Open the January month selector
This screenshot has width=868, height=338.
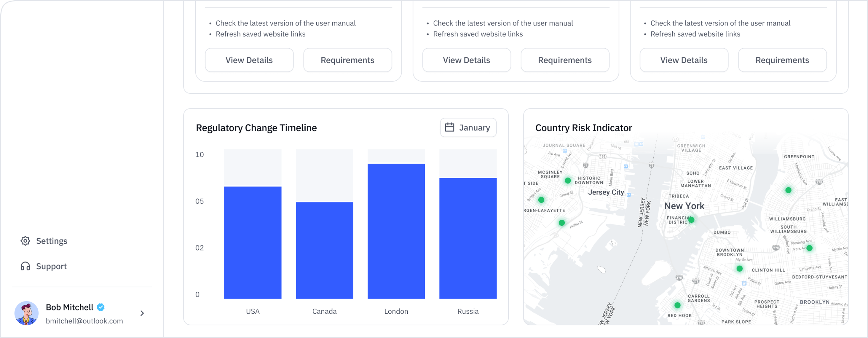click(468, 127)
